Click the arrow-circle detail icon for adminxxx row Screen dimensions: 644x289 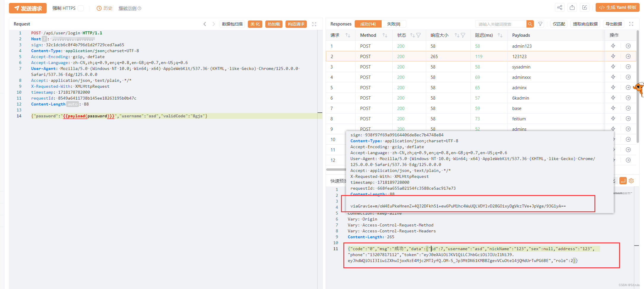click(x=628, y=77)
